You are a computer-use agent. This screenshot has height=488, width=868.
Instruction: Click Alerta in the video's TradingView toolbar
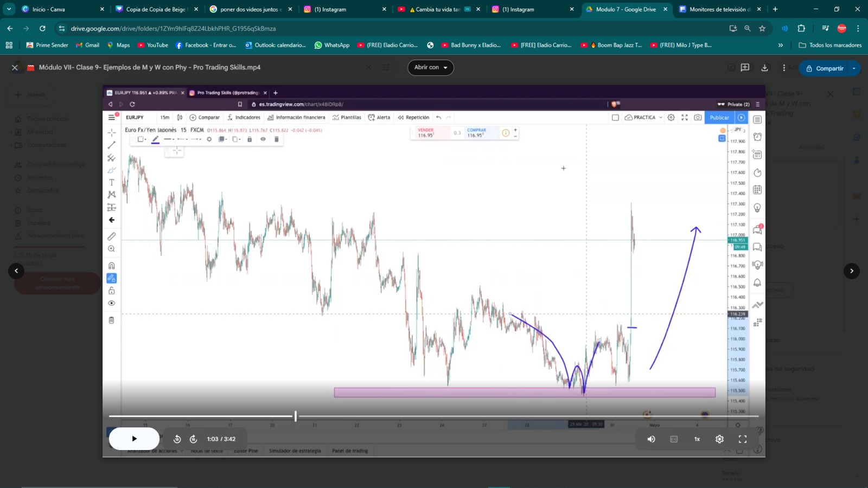pos(379,117)
